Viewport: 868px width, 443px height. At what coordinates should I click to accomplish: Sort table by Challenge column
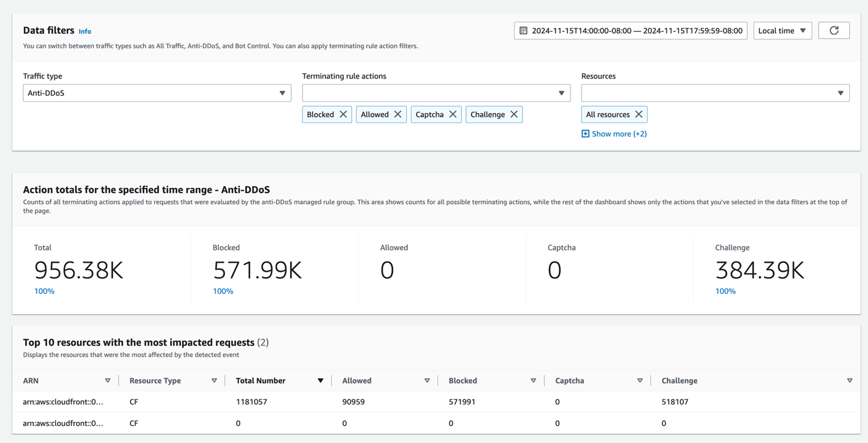849,380
